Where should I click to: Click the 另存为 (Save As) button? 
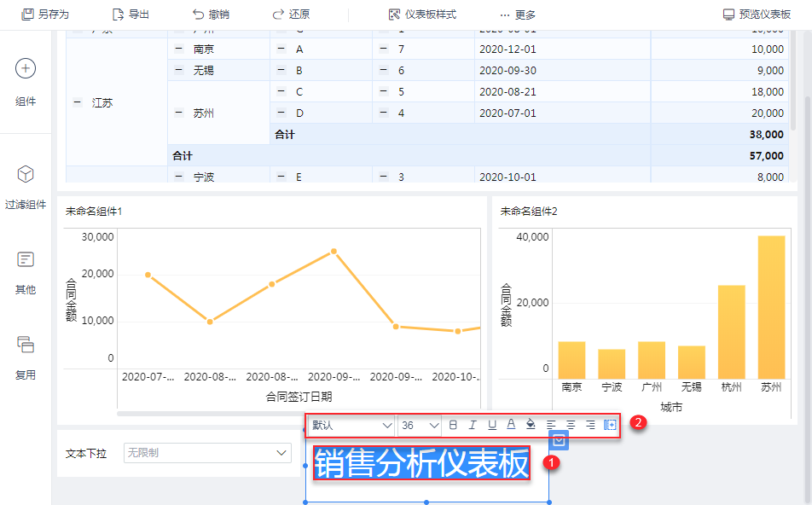click(x=45, y=14)
